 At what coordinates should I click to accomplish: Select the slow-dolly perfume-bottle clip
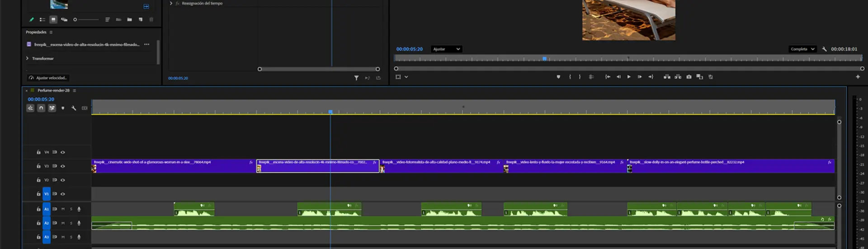tap(731, 166)
